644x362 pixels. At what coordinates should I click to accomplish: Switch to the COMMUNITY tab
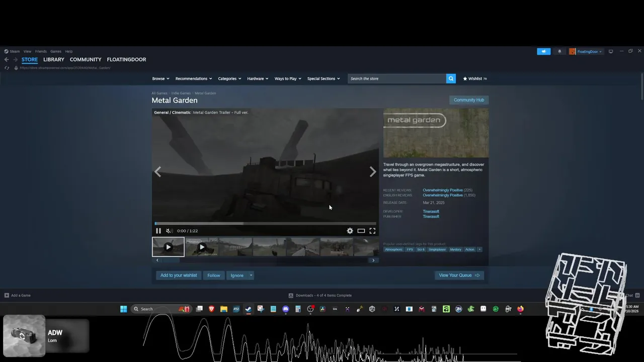(x=86, y=59)
